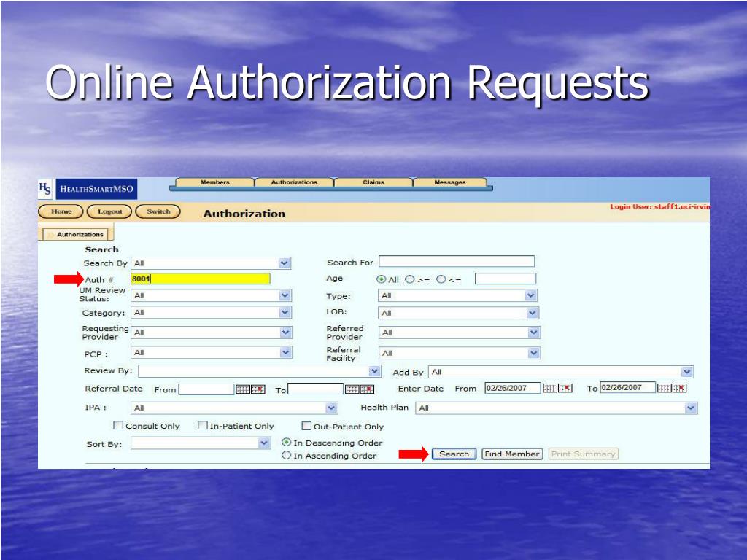747x560 pixels.
Task: Click the Referral Date To field
Action: [x=315, y=389]
